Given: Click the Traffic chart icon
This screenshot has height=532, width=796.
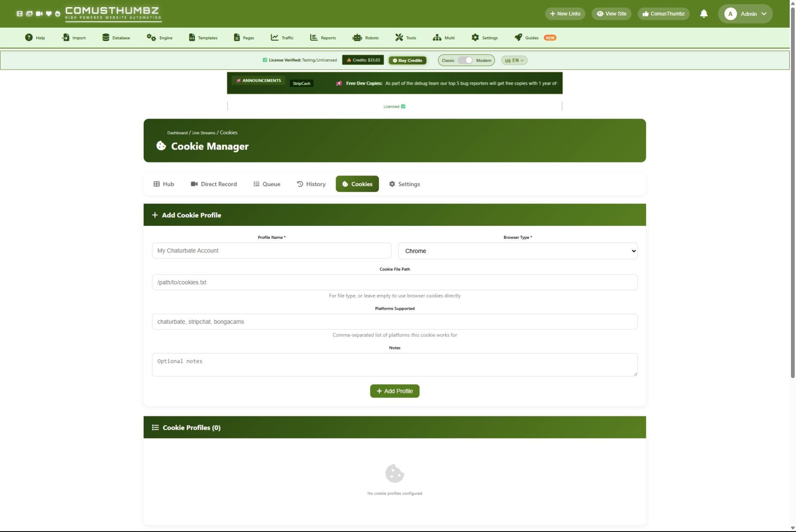Looking at the screenshot, I should pyautogui.click(x=274, y=38).
